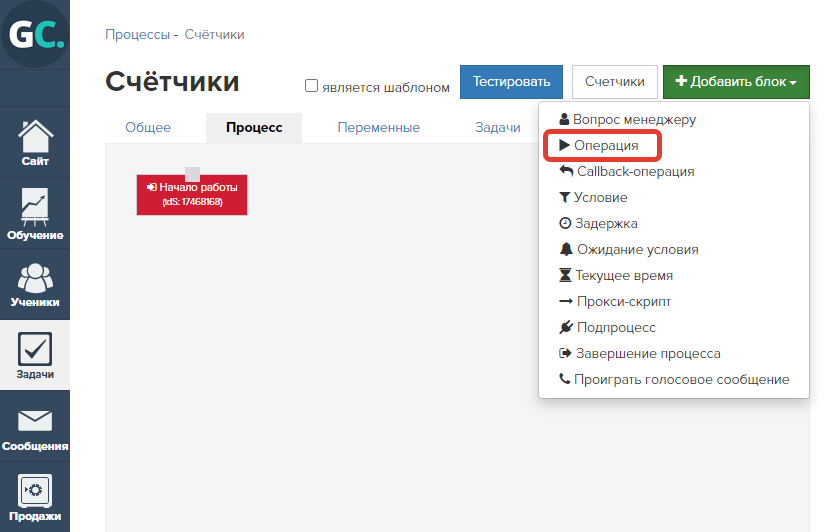Switch to the Процесс tab
827x532 pixels.
(x=254, y=128)
